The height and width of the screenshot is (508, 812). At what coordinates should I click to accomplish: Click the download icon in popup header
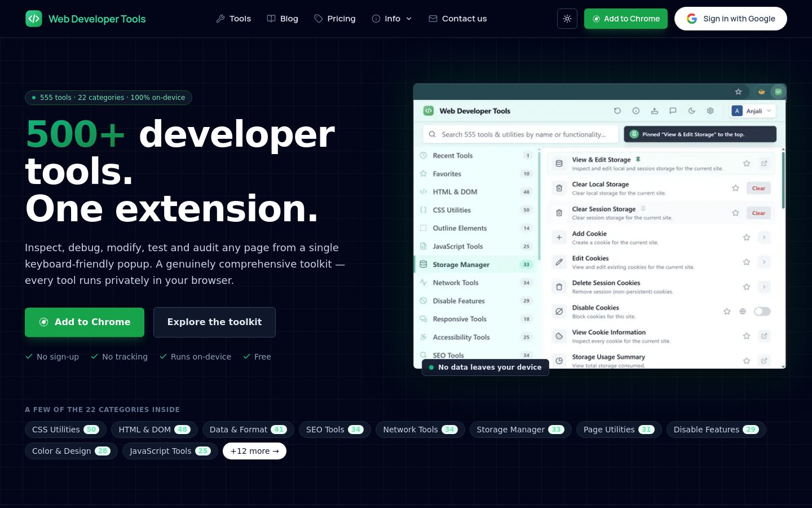point(655,111)
